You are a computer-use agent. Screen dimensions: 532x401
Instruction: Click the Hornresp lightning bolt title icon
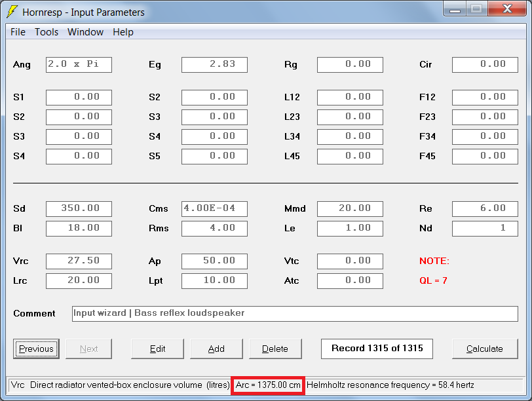(12, 12)
